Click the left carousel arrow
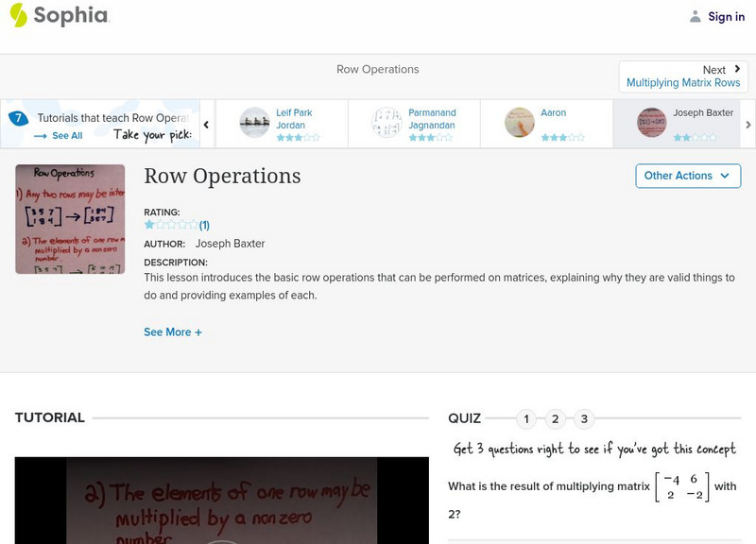 (207, 123)
